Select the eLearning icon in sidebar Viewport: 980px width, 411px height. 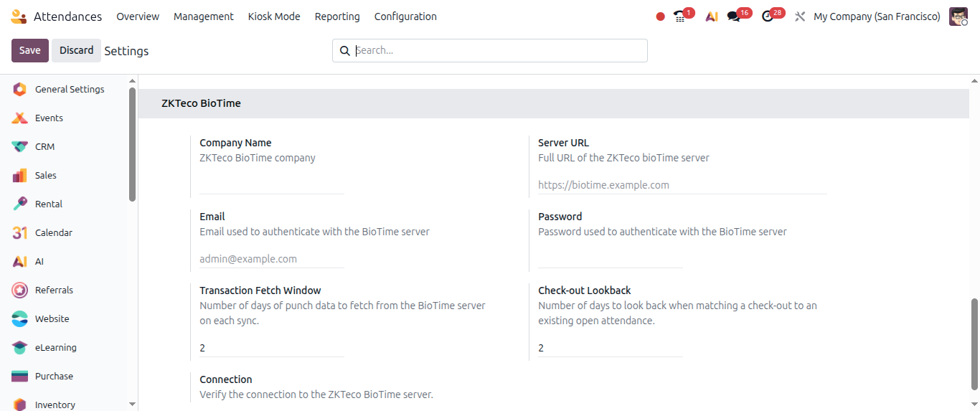click(x=19, y=348)
